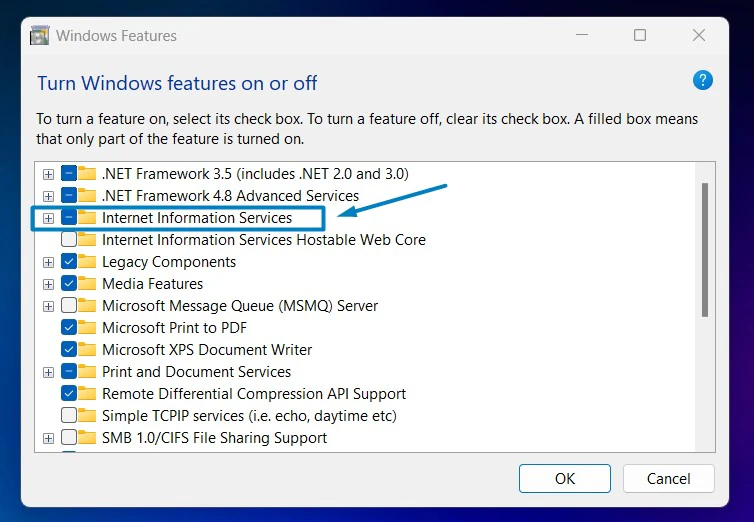The image size is (754, 522).
Task: Select the .NET Framework 4.8 Advanced Services item
Action: [230, 196]
